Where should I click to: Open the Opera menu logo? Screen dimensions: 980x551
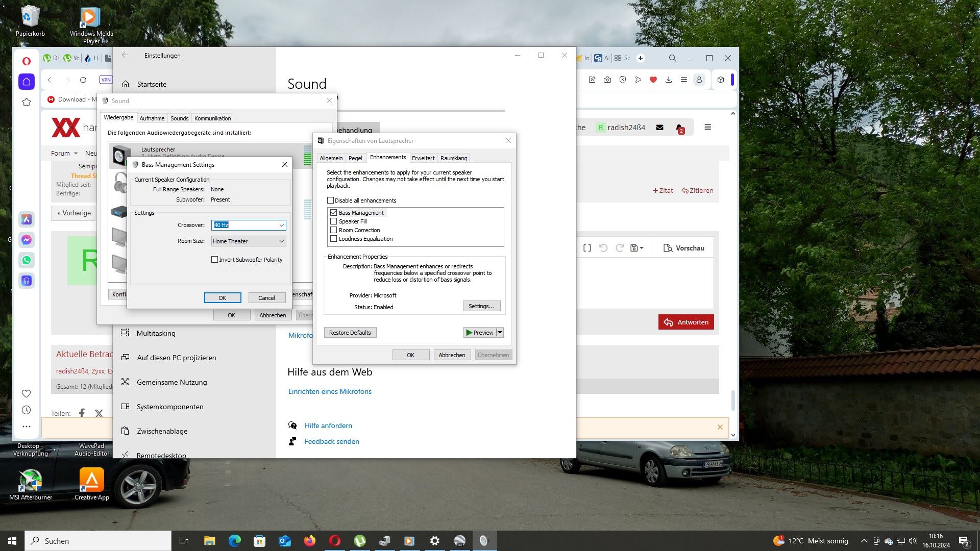click(x=27, y=61)
